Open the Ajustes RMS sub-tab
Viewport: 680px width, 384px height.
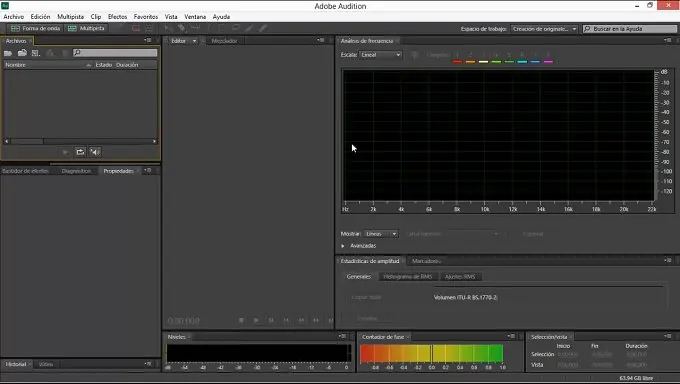pos(460,277)
